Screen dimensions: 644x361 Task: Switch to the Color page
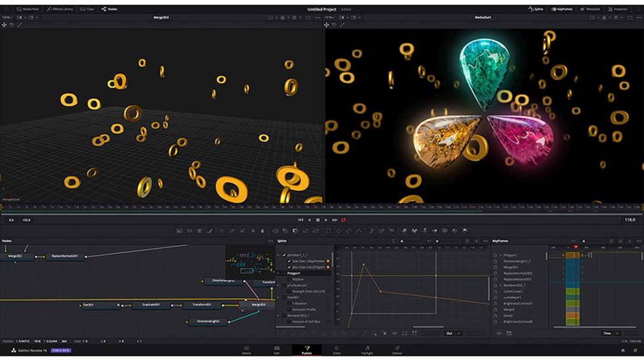(x=337, y=350)
